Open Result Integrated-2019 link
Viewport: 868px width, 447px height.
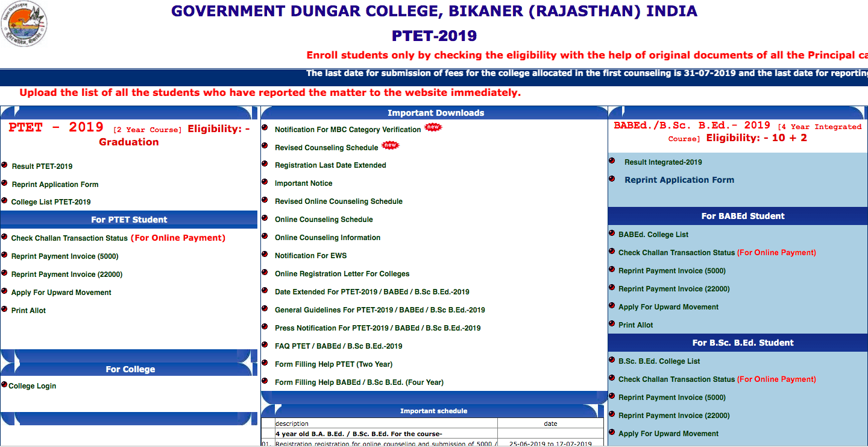point(663,162)
